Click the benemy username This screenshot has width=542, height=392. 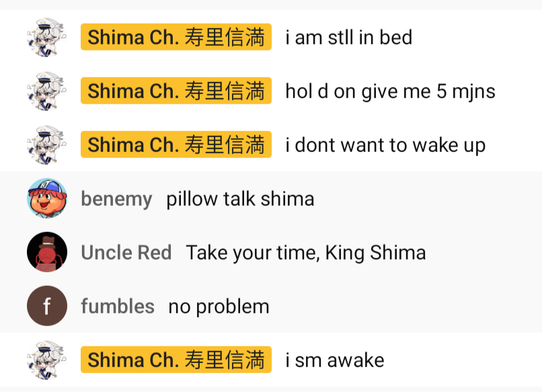116,199
